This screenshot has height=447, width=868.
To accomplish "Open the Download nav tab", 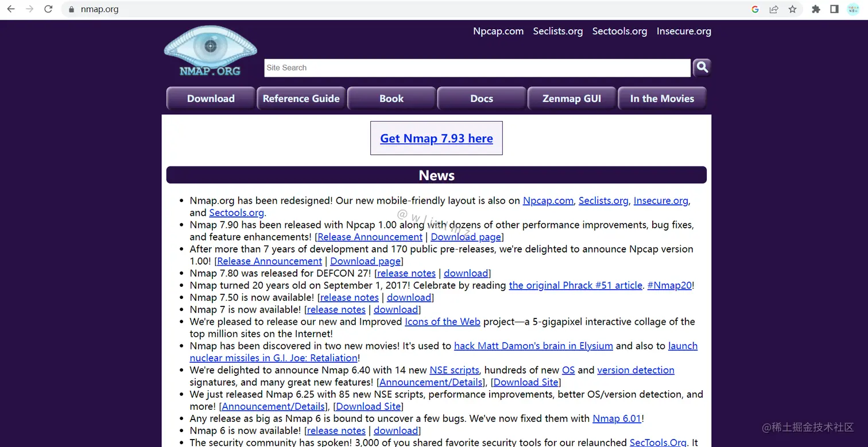I will click(211, 98).
